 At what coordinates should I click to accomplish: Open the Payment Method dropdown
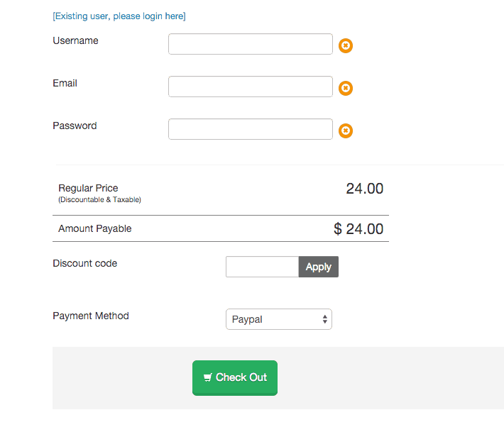click(279, 319)
